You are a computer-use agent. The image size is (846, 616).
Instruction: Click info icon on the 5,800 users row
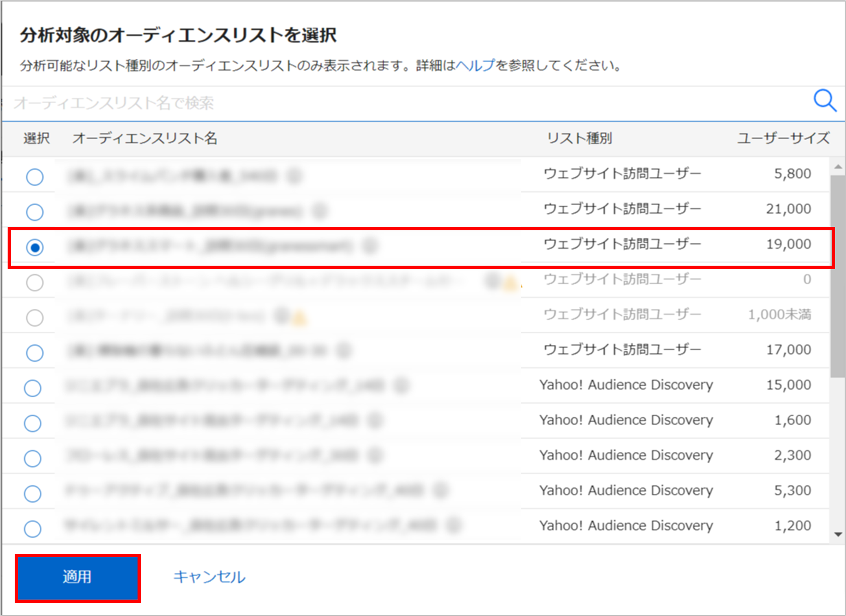click(x=294, y=176)
